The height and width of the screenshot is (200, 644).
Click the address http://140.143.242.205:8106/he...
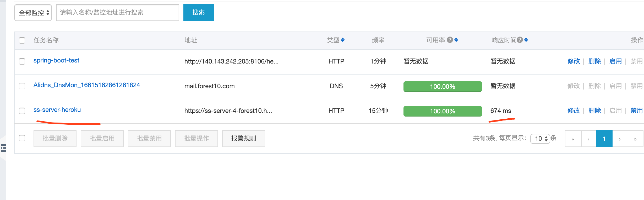pyautogui.click(x=231, y=61)
